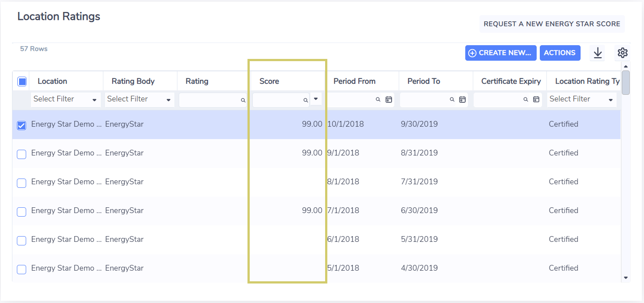
Task: Open the Actions button
Action: [560, 53]
